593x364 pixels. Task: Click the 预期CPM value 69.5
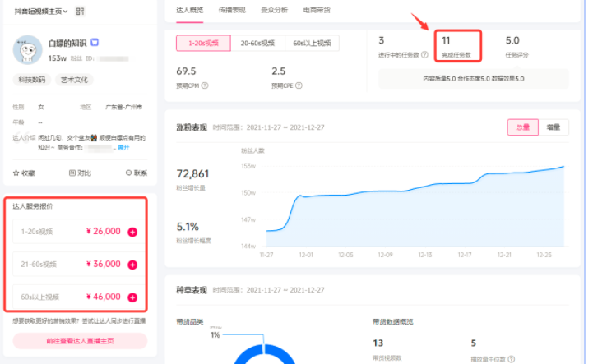click(186, 71)
